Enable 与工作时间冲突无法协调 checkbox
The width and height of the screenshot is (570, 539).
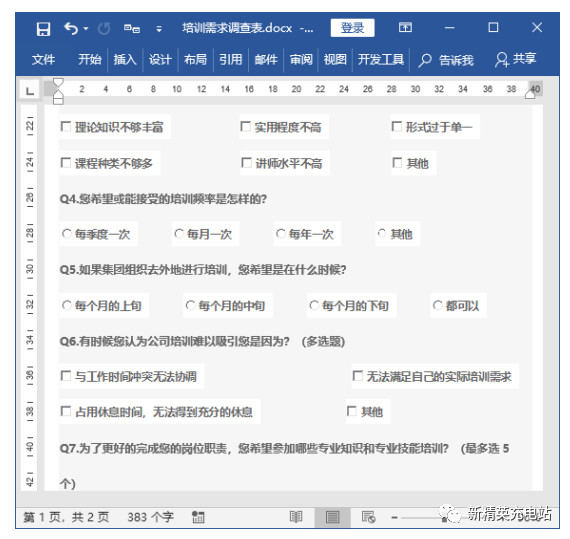(x=66, y=375)
